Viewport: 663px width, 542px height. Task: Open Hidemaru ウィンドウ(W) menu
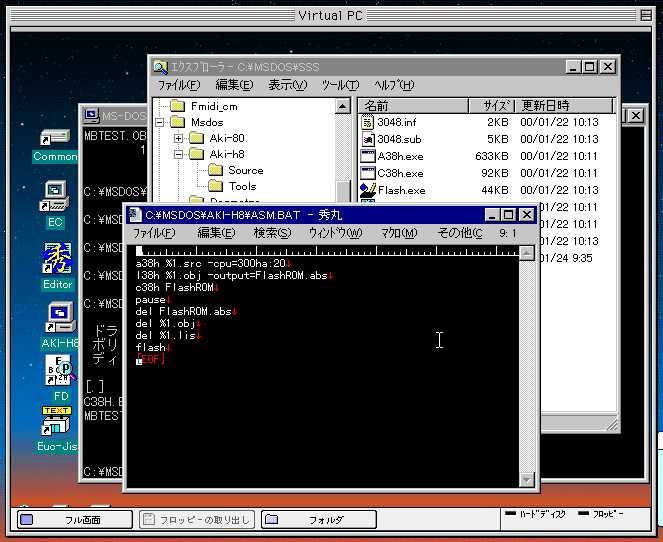335,233
